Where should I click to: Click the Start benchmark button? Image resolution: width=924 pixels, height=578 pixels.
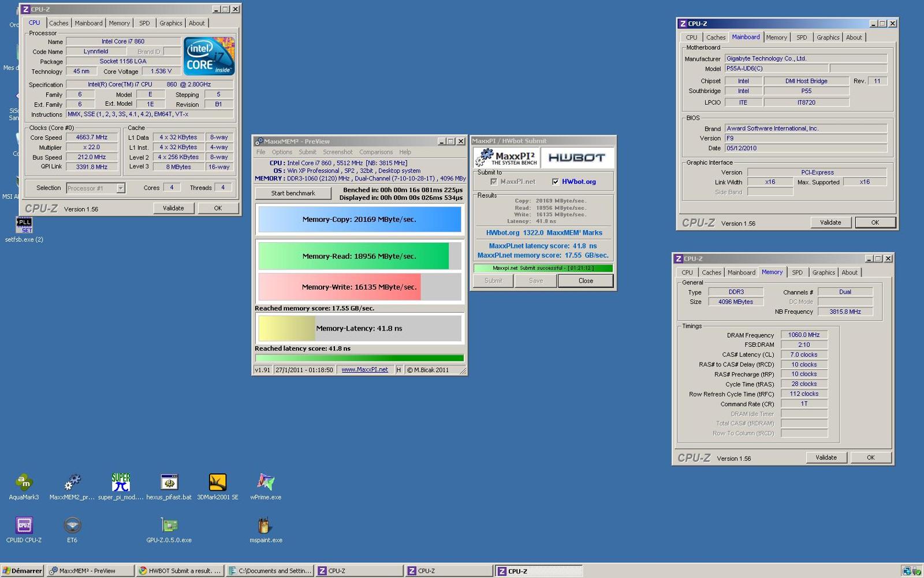tap(293, 193)
